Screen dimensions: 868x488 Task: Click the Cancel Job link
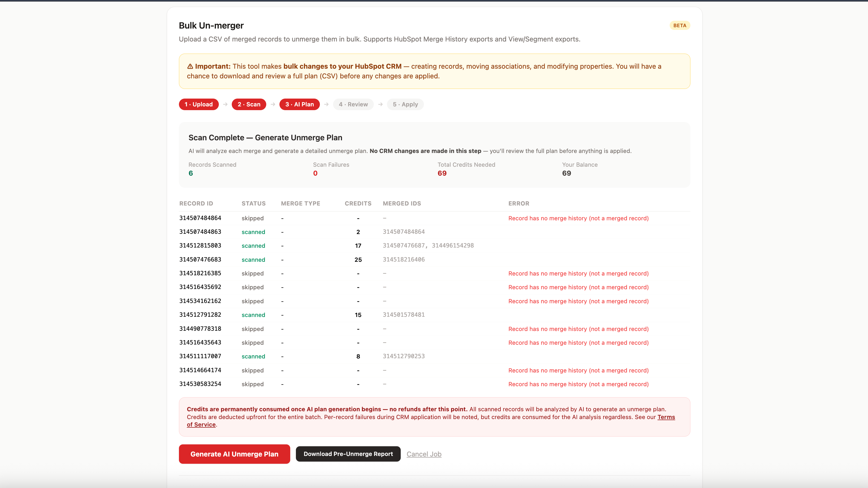click(424, 454)
